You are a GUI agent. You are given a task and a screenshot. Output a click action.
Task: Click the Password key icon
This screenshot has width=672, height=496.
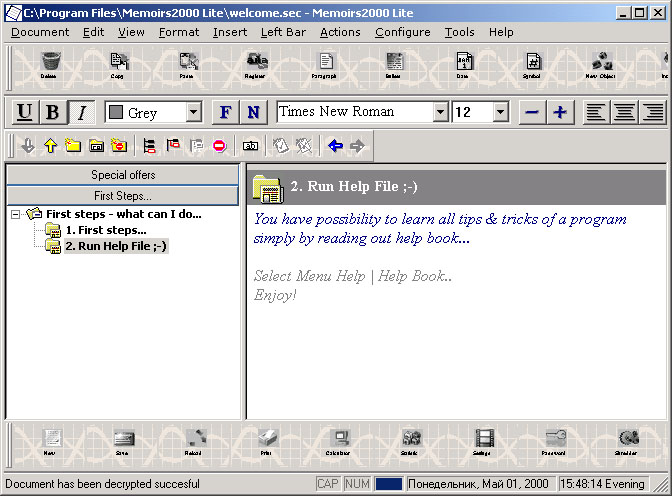click(x=556, y=438)
